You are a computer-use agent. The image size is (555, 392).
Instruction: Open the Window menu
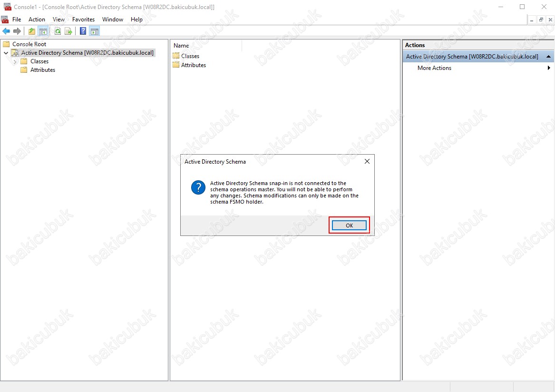pyautogui.click(x=113, y=20)
